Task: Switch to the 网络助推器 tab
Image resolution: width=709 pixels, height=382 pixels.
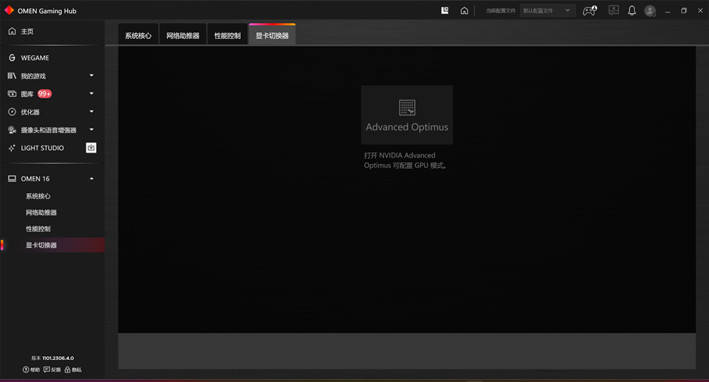Action: (183, 35)
